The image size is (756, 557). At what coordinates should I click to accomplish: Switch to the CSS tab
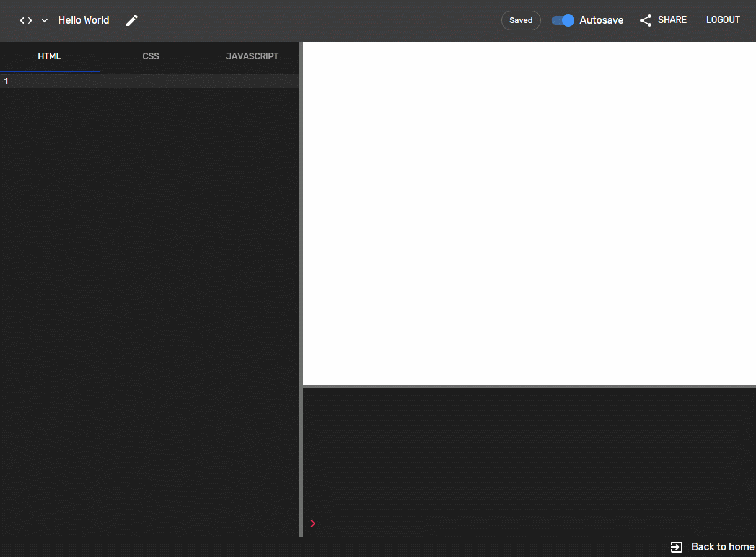tap(151, 56)
